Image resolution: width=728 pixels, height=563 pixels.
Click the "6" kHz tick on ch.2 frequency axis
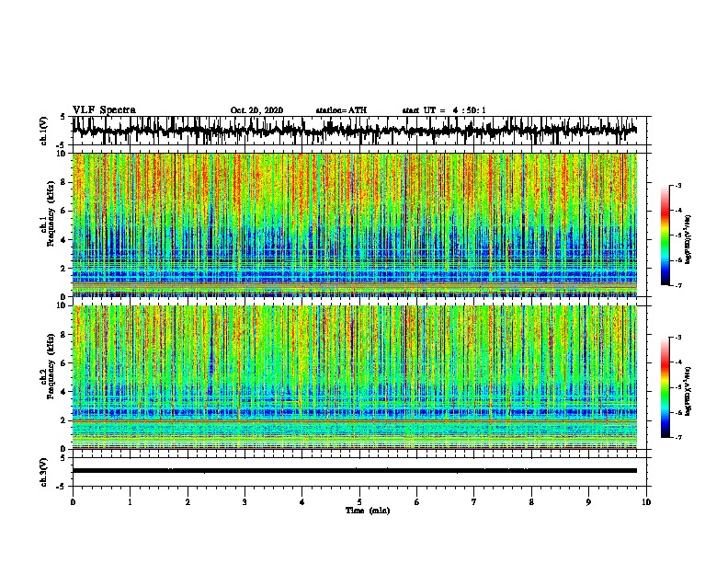pos(64,362)
